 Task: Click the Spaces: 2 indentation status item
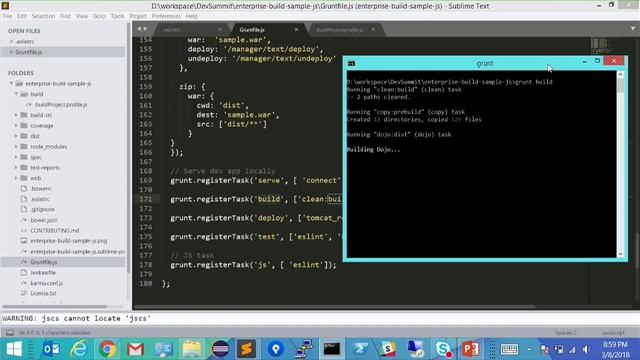pos(566,333)
